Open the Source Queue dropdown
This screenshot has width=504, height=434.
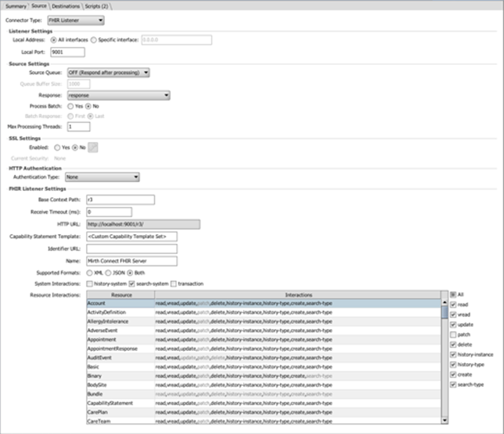[x=108, y=73]
